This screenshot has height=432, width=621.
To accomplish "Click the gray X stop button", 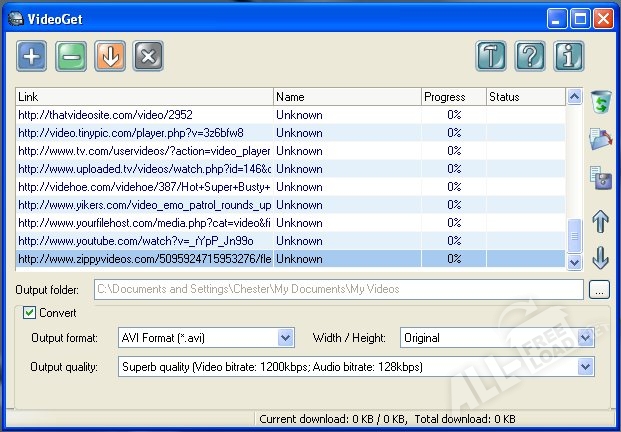I will pos(148,56).
